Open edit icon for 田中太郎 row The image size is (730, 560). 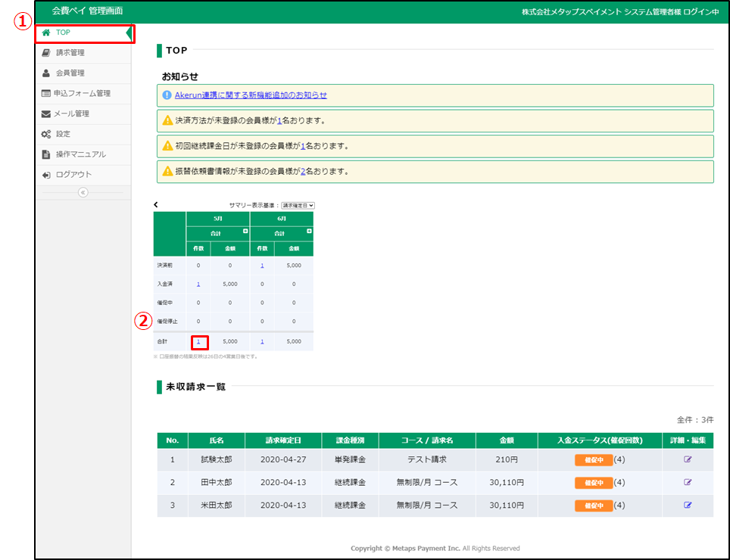click(x=688, y=482)
